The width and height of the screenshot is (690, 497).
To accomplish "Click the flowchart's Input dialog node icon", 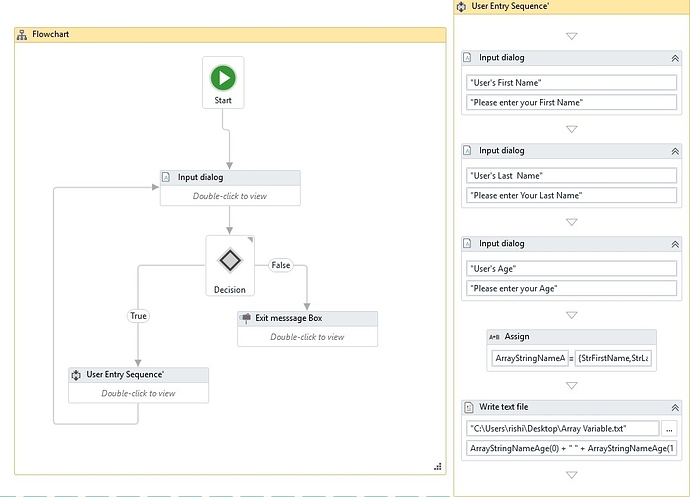I will 167,177.
